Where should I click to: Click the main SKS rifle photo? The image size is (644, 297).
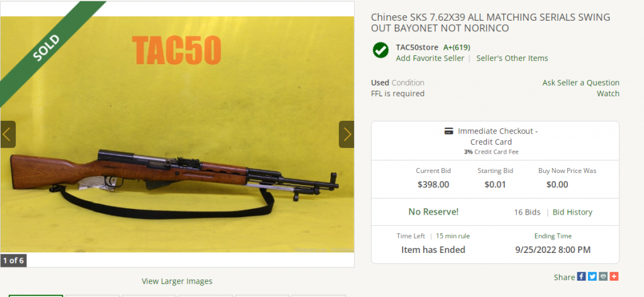[177, 134]
